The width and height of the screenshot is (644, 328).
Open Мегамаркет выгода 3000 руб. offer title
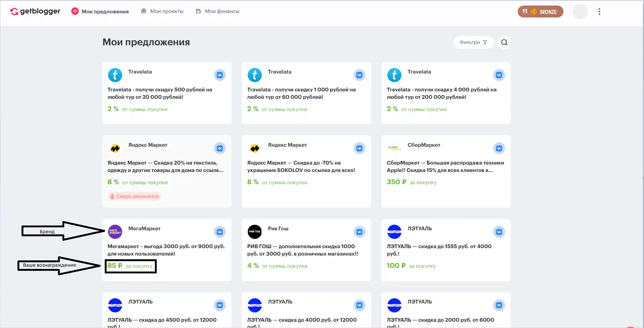point(166,250)
